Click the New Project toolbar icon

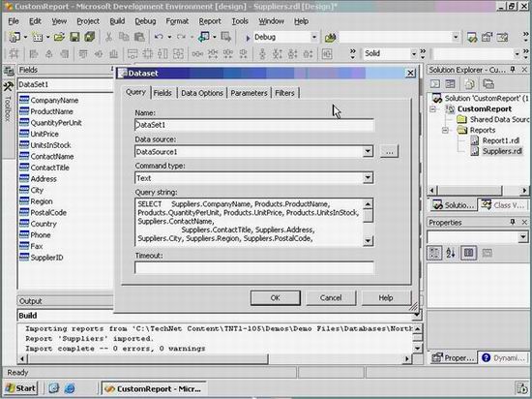pos(14,37)
